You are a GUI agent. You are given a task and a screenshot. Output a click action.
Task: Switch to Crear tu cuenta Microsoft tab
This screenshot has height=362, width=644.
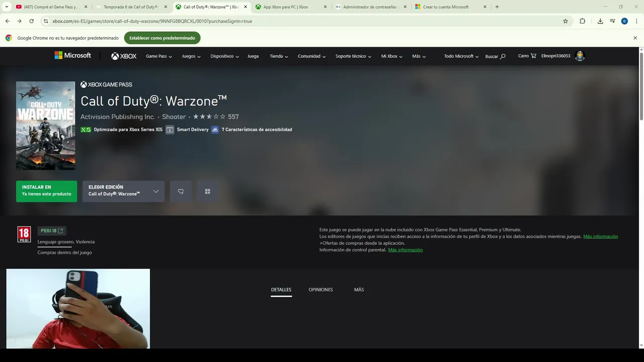[x=451, y=7]
